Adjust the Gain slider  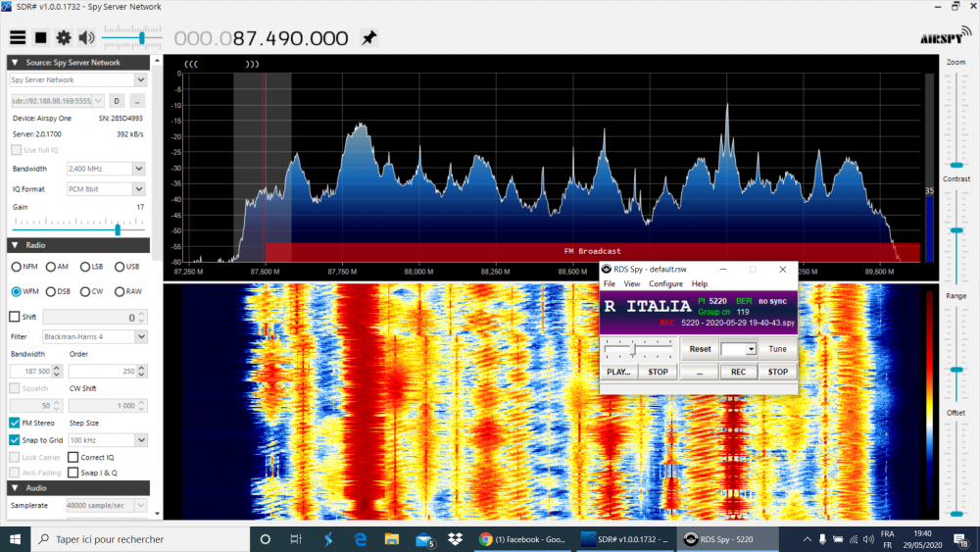click(x=118, y=229)
